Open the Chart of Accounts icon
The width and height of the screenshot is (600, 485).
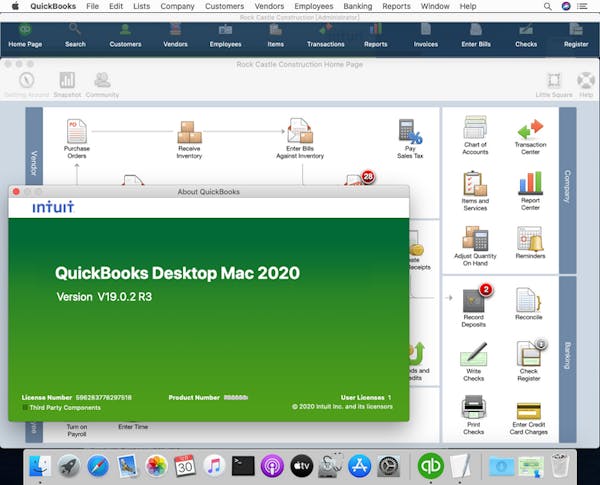475,131
